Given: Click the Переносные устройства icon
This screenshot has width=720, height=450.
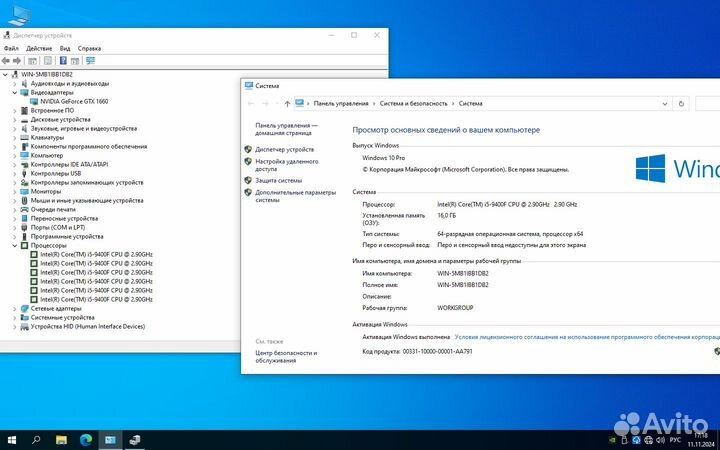Looking at the screenshot, I should (x=24, y=219).
